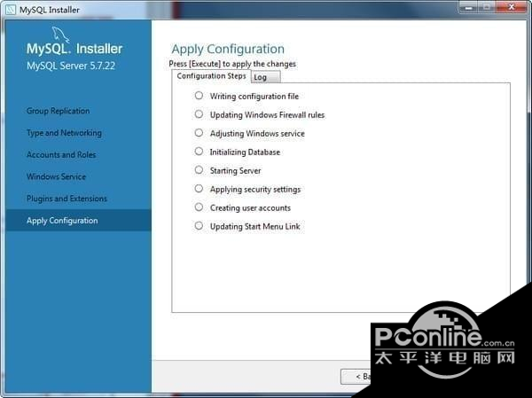Click the Applying security settings label

[x=255, y=190]
